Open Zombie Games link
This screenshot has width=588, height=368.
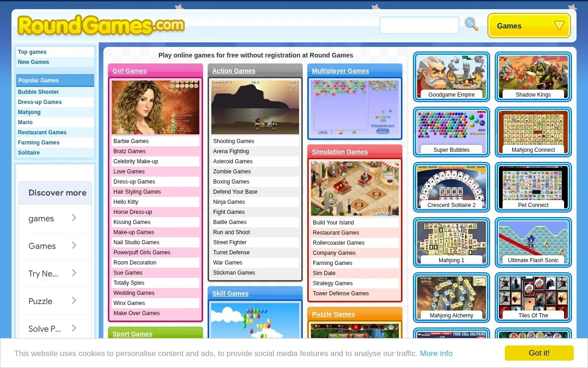click(232, 172)
